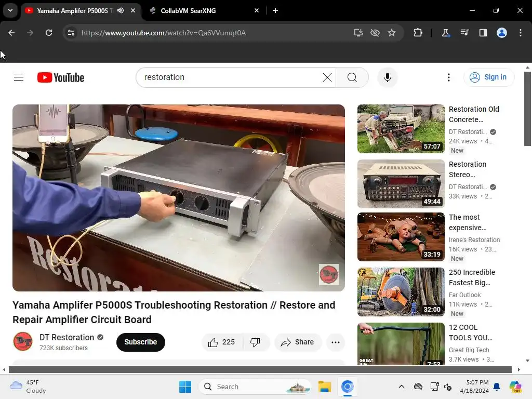Open File Explorer from taskbar
Viewport: 532px width, 399px height.
[x=324, y=387]
